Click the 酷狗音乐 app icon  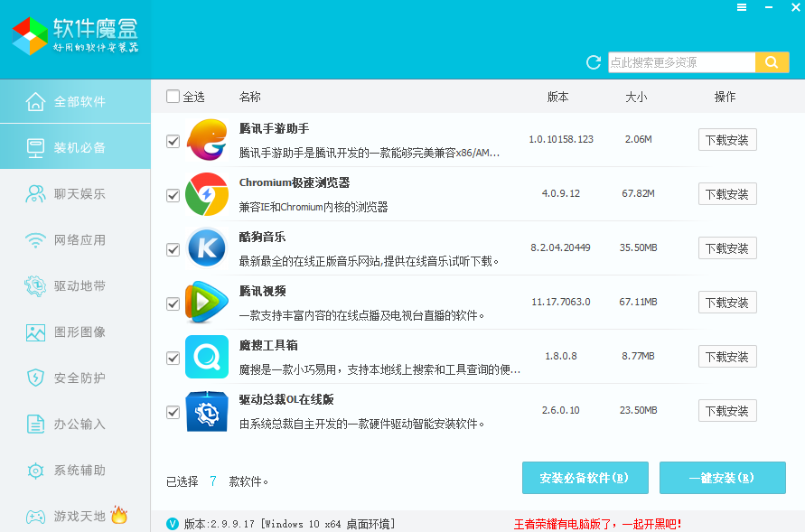point(206,248)
